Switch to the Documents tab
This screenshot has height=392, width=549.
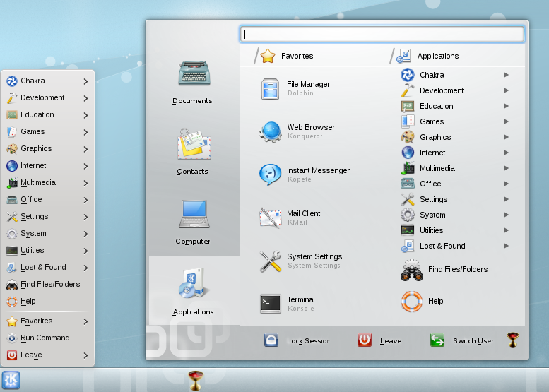tap(192, 81)
